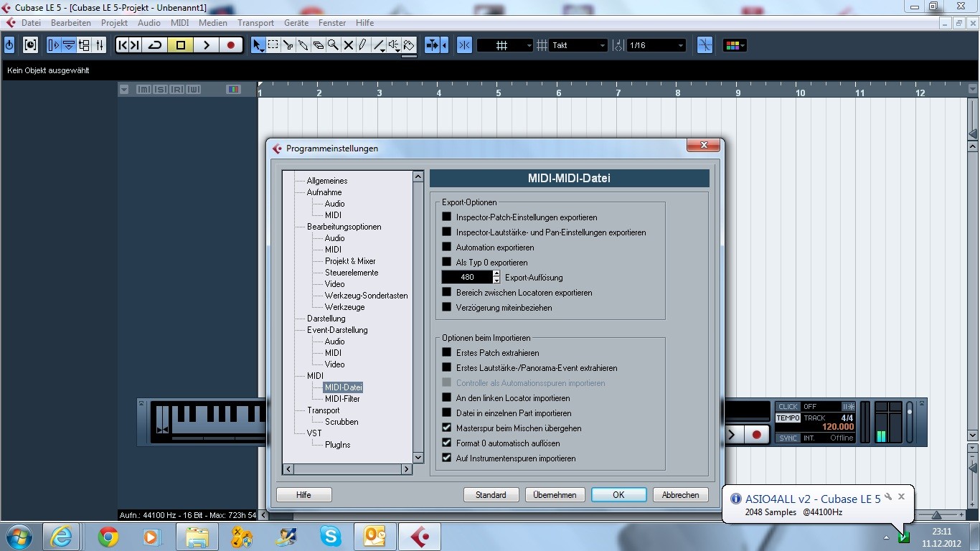Toggle the Autoscroll icon
Screen dimensions: 980x551
pos(433,45)
